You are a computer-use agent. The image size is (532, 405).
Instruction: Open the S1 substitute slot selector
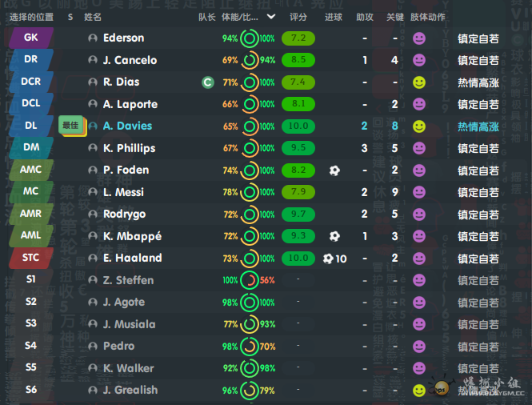click(30, 280)
